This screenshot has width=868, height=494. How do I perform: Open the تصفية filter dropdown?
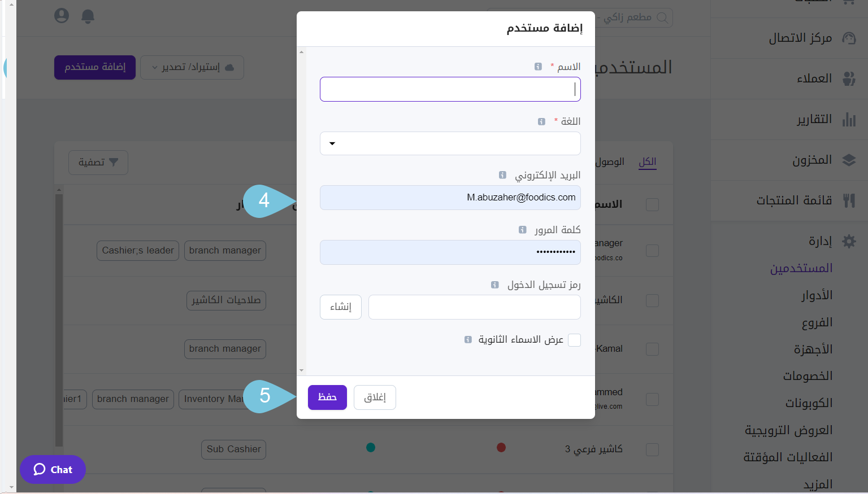[98, 162]
